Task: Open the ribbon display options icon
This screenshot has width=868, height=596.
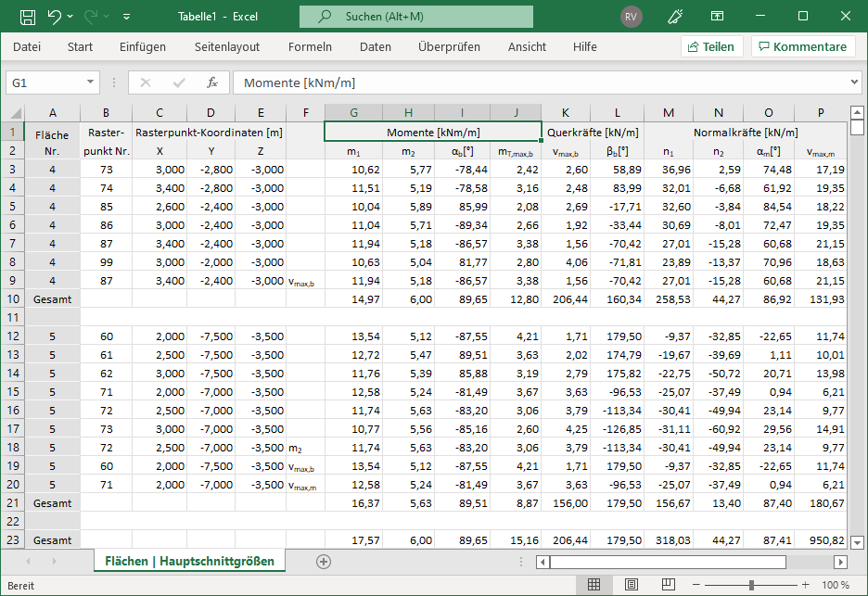Action: pyautogui.click(x=717, y=17)
